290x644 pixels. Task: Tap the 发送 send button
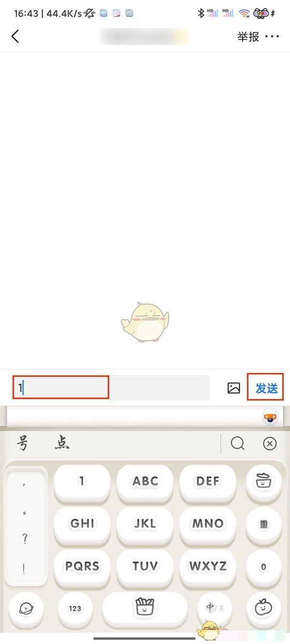[266, 388]
